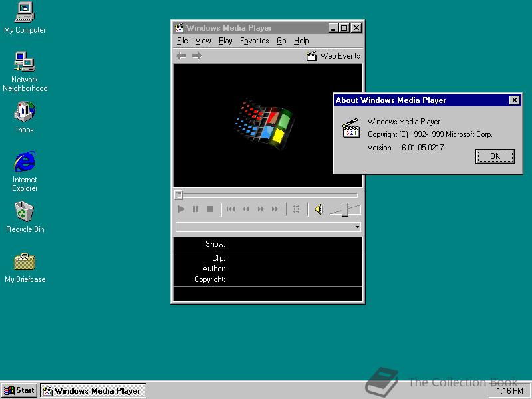Select the My Computer desktop icon
This screenshot has height=399, width=532.
click(x=25, y=18)
